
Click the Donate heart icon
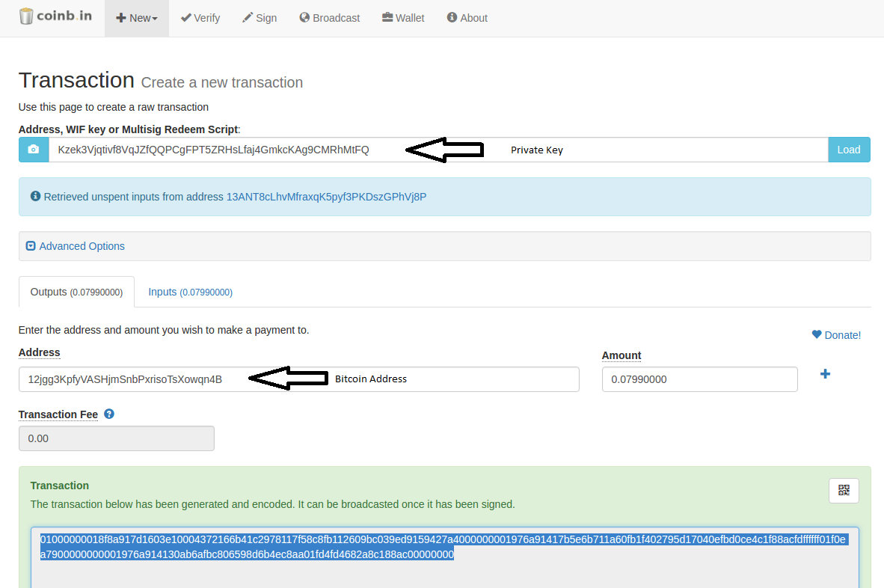click(817, 334)
